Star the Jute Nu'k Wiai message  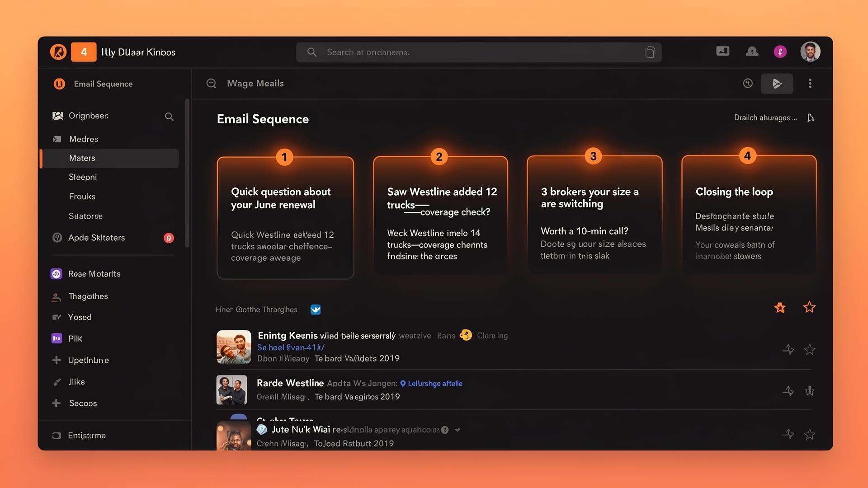click(810, 435)
